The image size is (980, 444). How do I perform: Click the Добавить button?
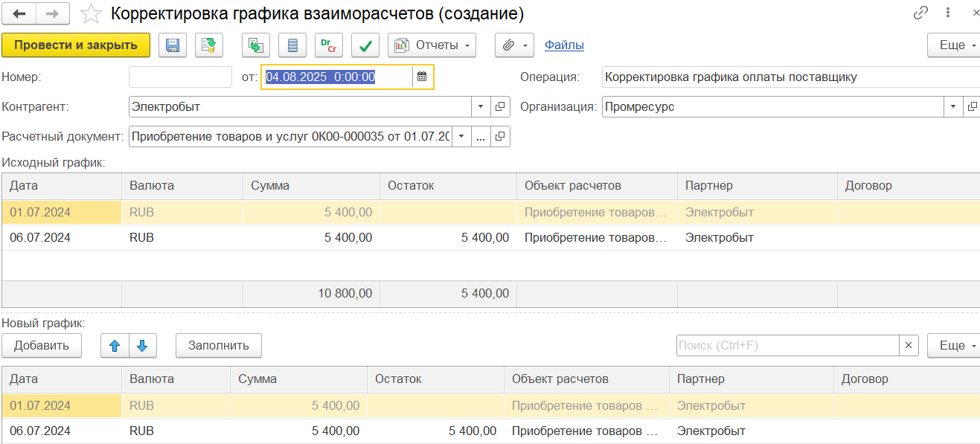tap(42, 345)
